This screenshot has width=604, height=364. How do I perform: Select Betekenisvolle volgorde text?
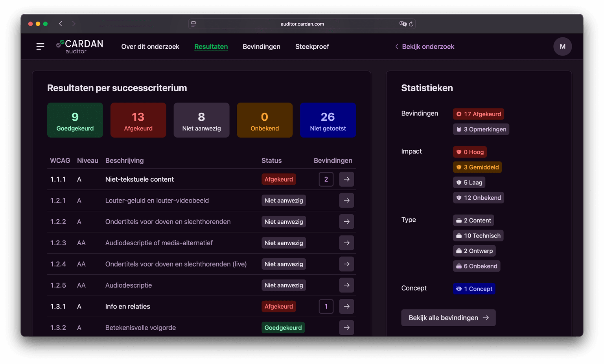pos(140,328)
